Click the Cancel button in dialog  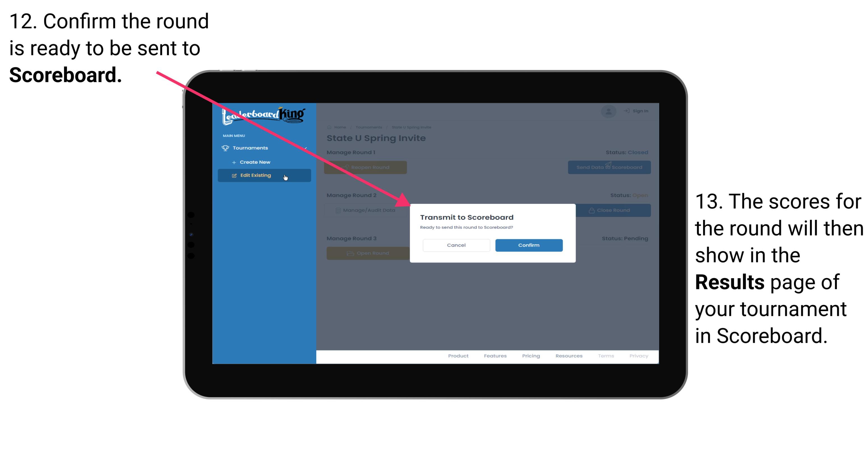coord(456,244)
